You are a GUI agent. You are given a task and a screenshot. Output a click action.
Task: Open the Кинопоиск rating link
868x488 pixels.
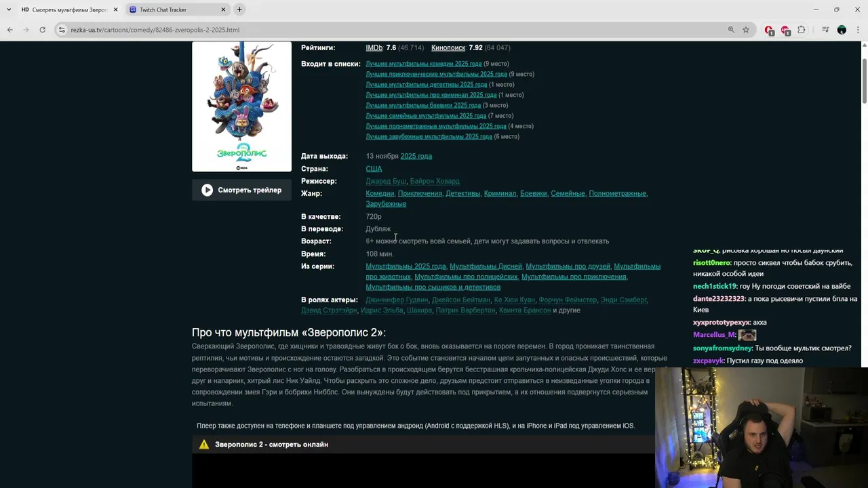click(448, 48)
